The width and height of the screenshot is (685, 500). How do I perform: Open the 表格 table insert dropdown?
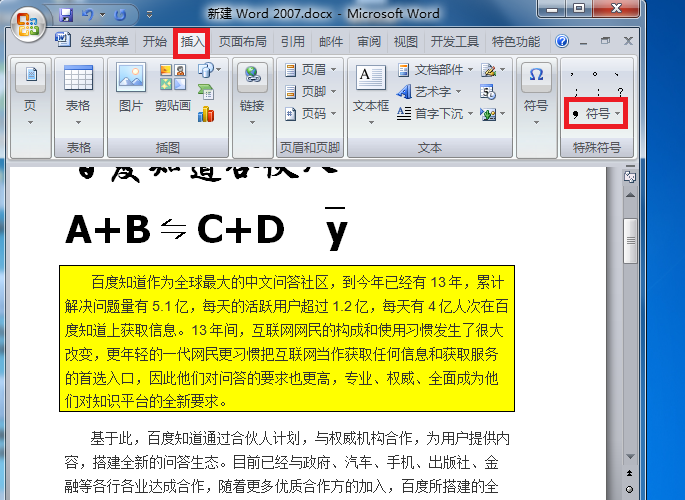point(79,96)
